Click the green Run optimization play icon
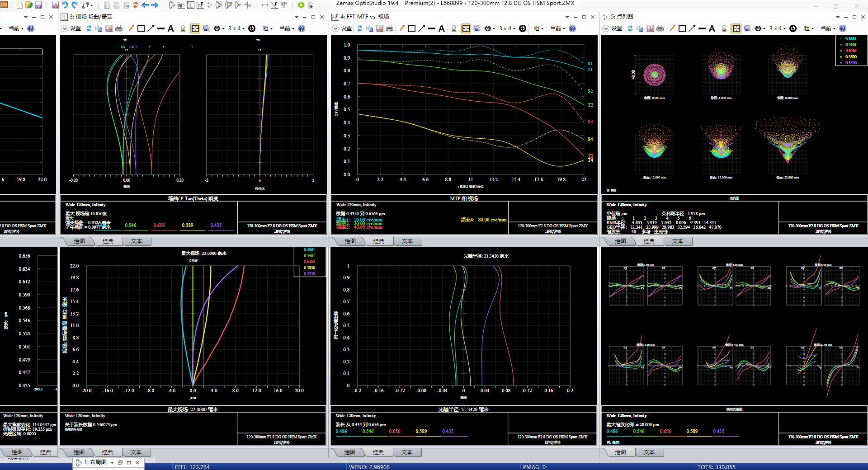The image size is (868, 470). pyautogui.click(x=301, y=5)
